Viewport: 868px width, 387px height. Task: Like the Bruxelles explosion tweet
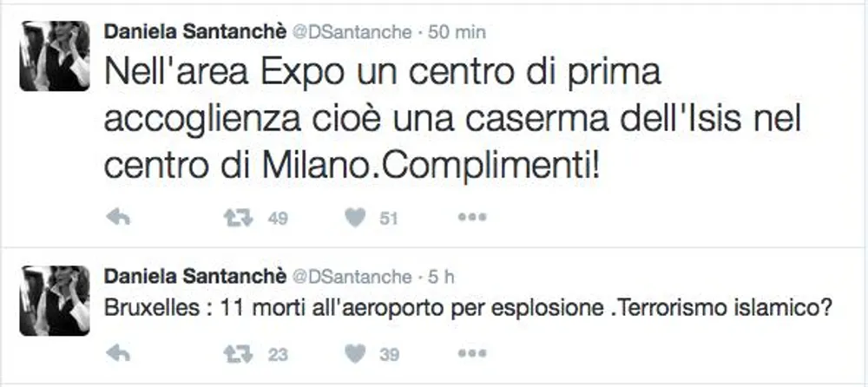click(355, 353)
